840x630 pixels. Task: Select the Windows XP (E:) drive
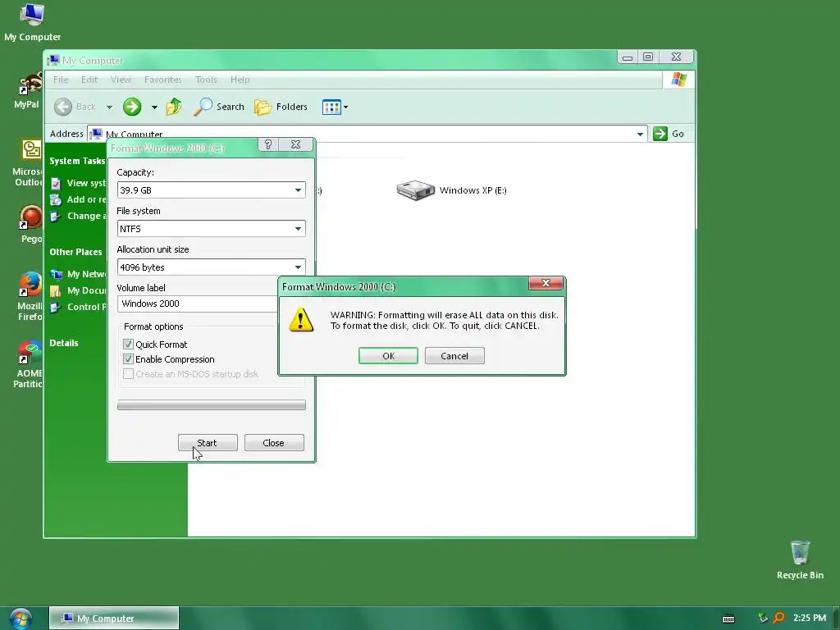[x=451, y=190]
